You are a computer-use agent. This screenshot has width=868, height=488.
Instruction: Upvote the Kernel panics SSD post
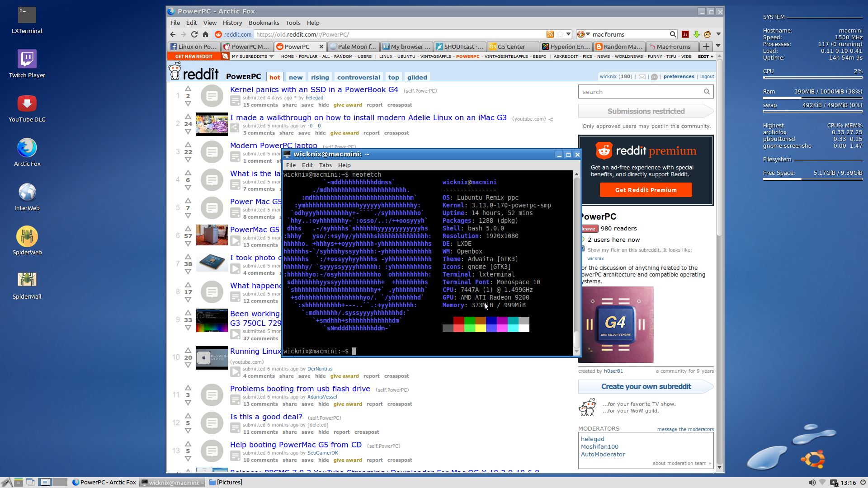[x=188, y=89]
